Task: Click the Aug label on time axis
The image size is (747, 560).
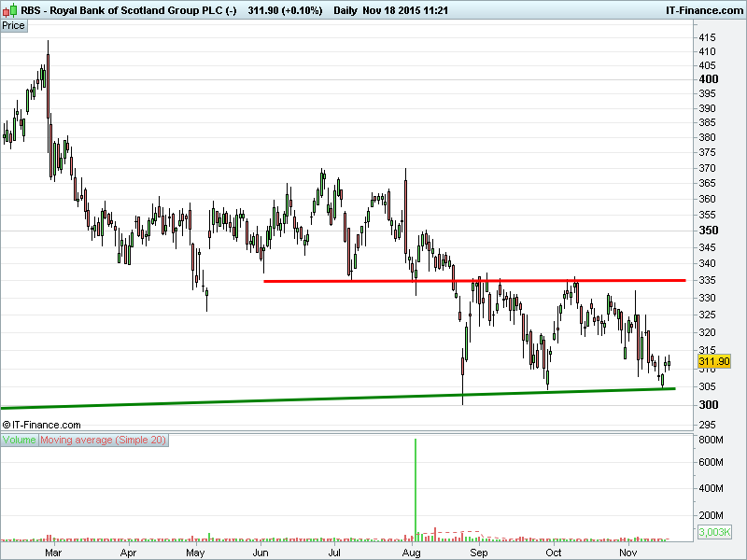Action: 411,553
